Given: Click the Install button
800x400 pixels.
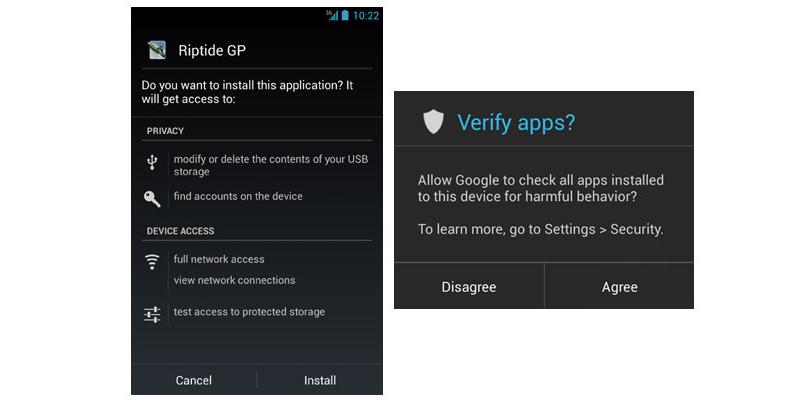Looking at the screenshot, I should (x=320, y=380).
